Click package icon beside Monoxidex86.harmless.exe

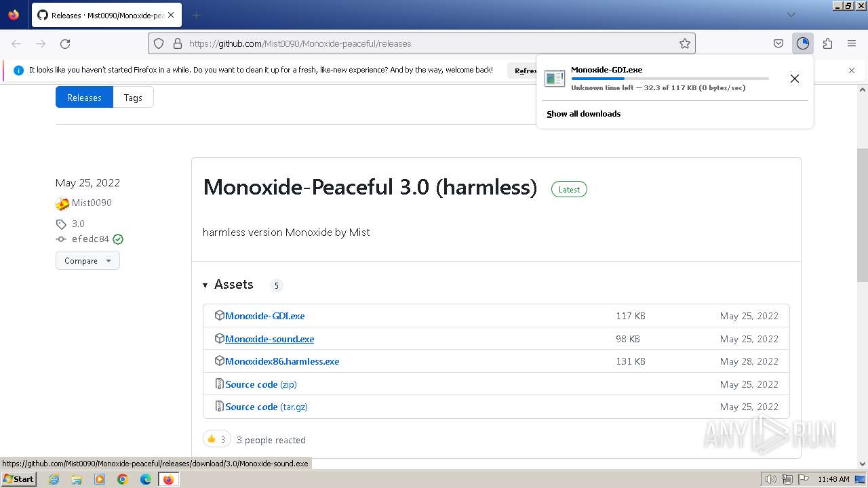219,361
